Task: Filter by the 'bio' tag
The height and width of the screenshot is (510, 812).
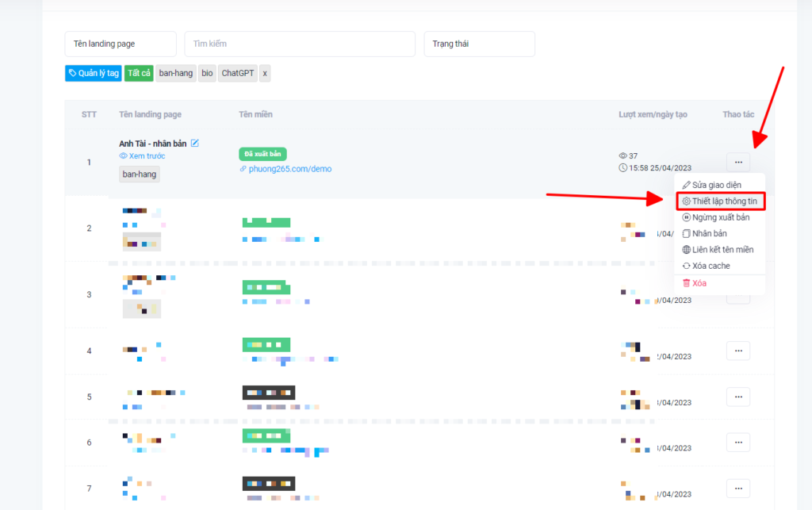Action: pyautogui.click(x=207, y=73)
